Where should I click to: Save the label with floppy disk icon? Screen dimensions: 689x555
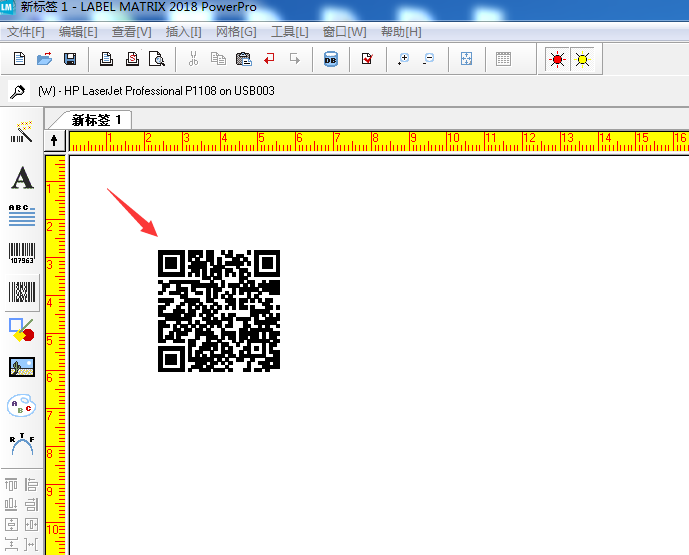point(70,58)
